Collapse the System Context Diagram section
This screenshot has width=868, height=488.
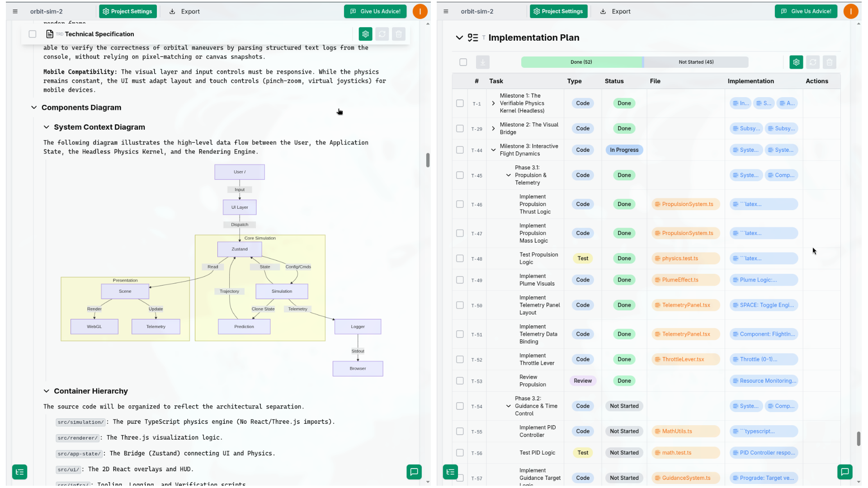tap(47, 127)
